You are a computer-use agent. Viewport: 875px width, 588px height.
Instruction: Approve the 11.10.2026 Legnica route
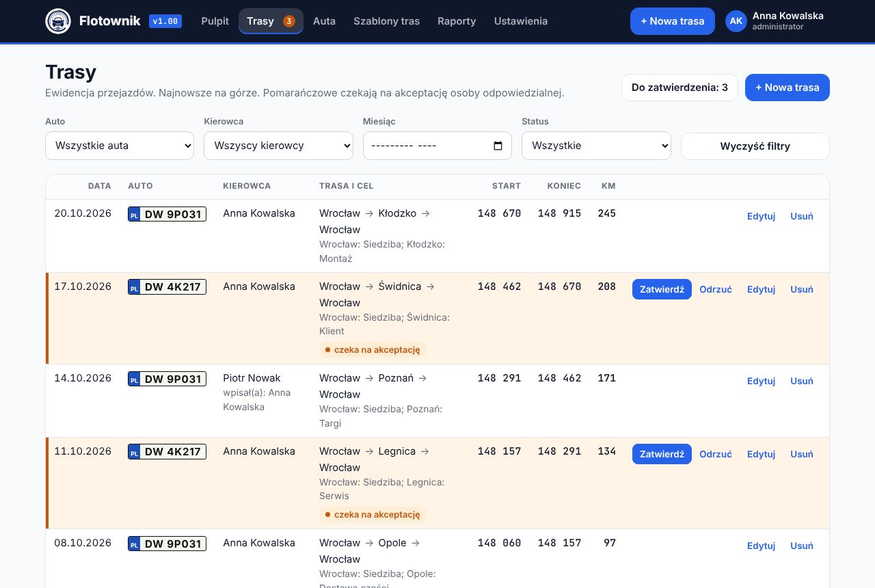pos(662,454)
